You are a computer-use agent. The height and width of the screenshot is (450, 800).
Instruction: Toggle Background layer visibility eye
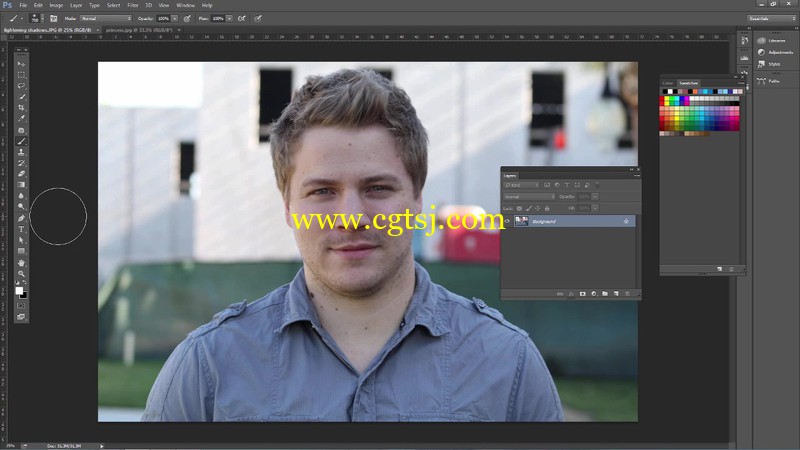coord(507,221)
